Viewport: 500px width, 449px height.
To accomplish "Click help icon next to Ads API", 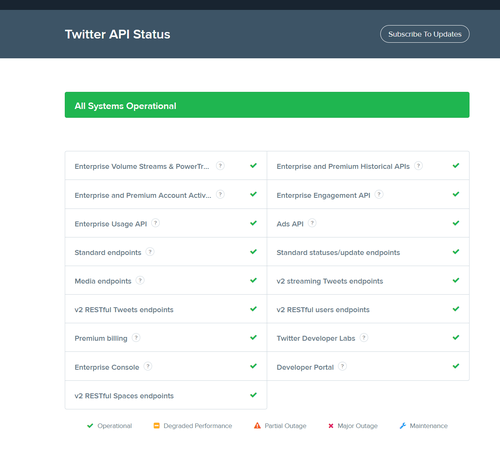I will point(312,223).
